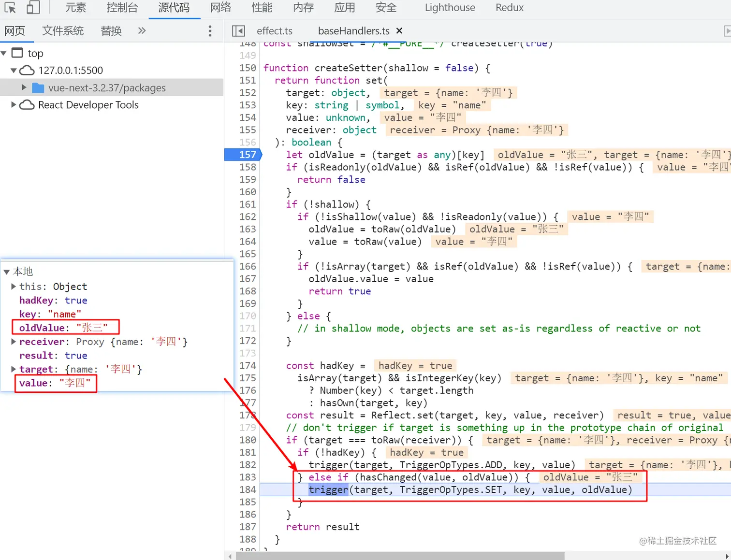
Task: Expand the React Developer Tools node
Action: pyautogui.click(x=14, y=105)
